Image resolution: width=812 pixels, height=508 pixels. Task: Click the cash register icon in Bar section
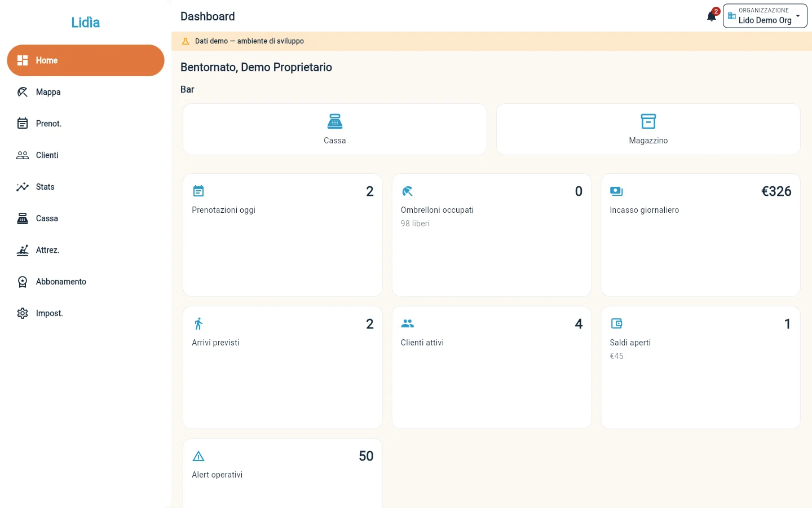click(x=335, y=121)
